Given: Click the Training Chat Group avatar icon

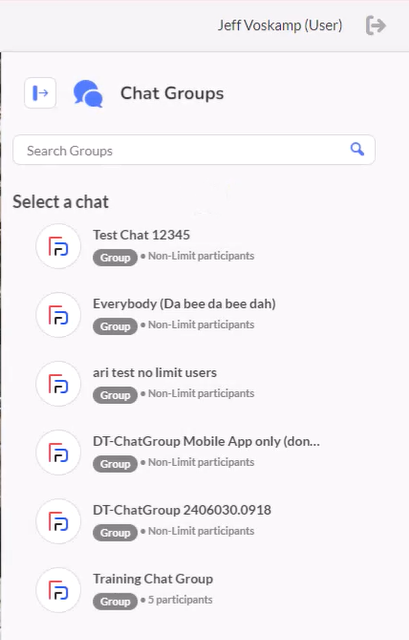Looking at the screenshot, I should pos(58,590).
